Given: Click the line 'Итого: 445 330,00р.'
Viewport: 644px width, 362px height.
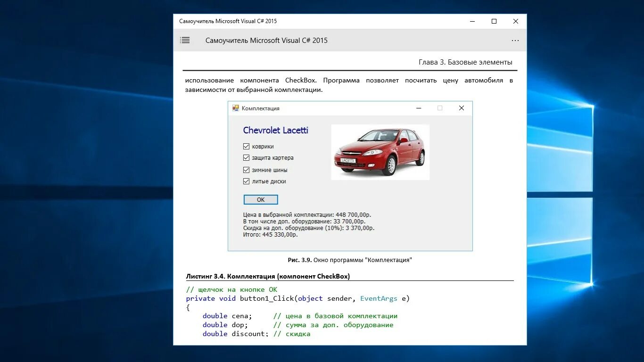Looking at the screenshot, I should point(271,234).
